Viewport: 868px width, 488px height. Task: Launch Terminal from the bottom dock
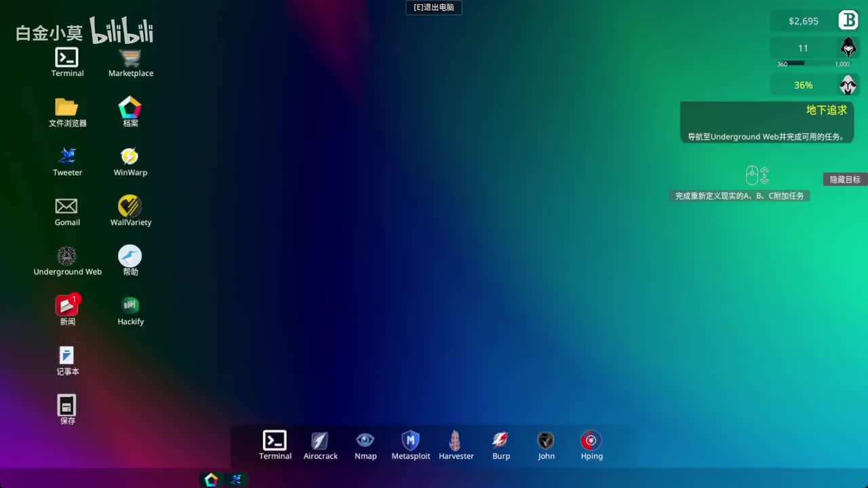pyautogui.click(x=275, y=441)
